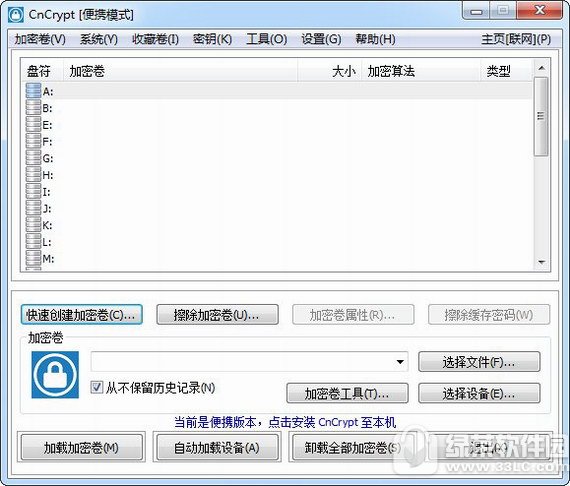Click the drive list scroll down arrow
570x486 pixels.
(541, 262)
